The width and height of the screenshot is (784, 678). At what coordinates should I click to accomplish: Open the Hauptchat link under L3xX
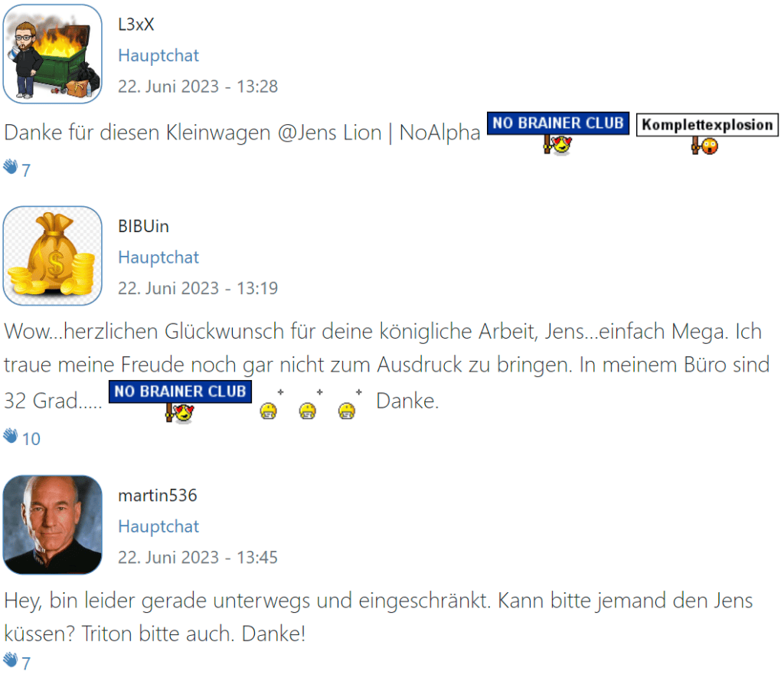(158, 55)
